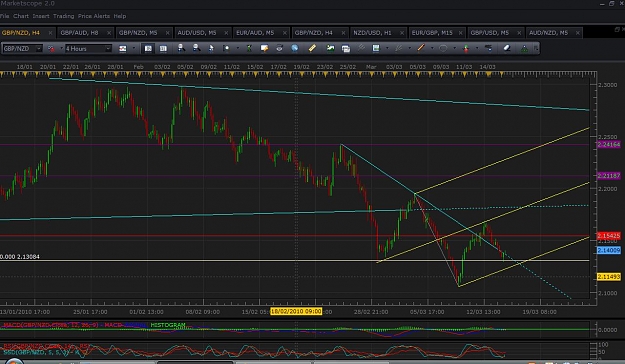The image size is (625, 364).
Task: Select the zoom out magnifier tool
Action: pos(196,48)
